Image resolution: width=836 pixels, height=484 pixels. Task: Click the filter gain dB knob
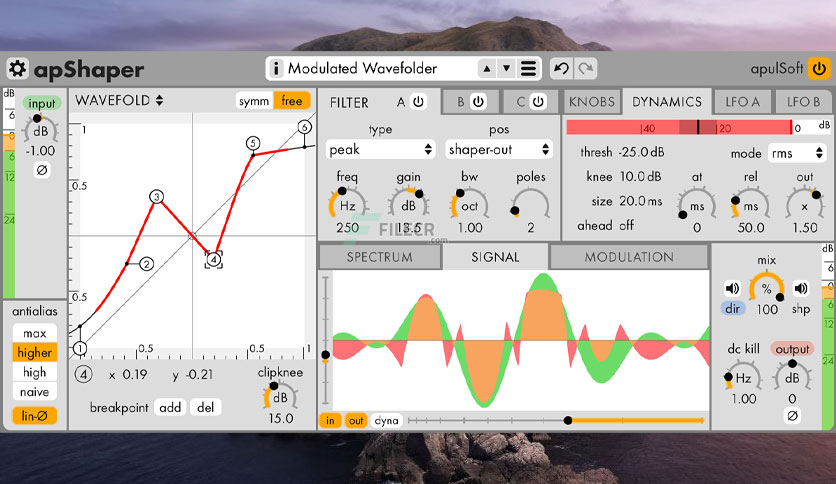click(408, 205)
